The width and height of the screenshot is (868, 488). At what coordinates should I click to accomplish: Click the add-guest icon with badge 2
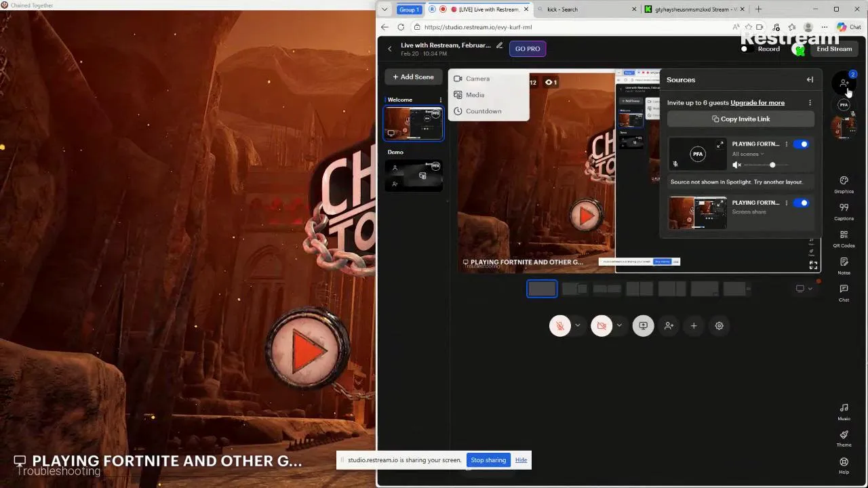click(844, 83)
